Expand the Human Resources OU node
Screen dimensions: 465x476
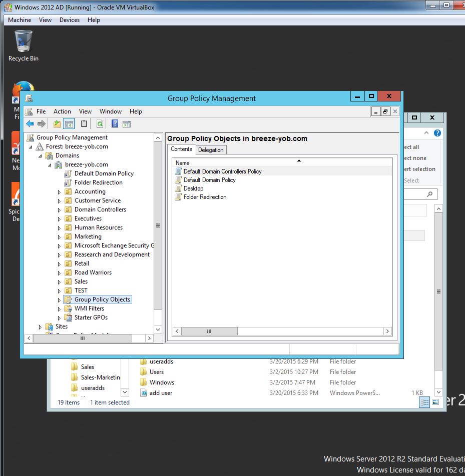click(x=59, y=228)
